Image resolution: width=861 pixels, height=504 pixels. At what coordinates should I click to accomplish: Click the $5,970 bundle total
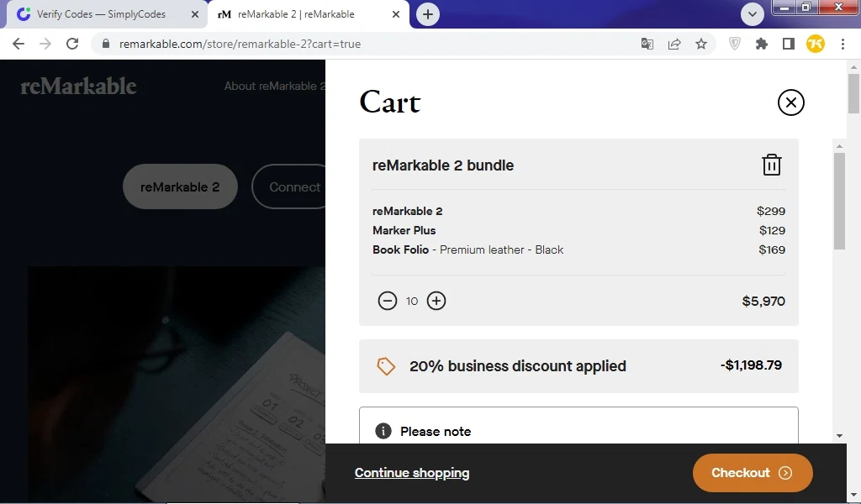[x=763, y=301]
